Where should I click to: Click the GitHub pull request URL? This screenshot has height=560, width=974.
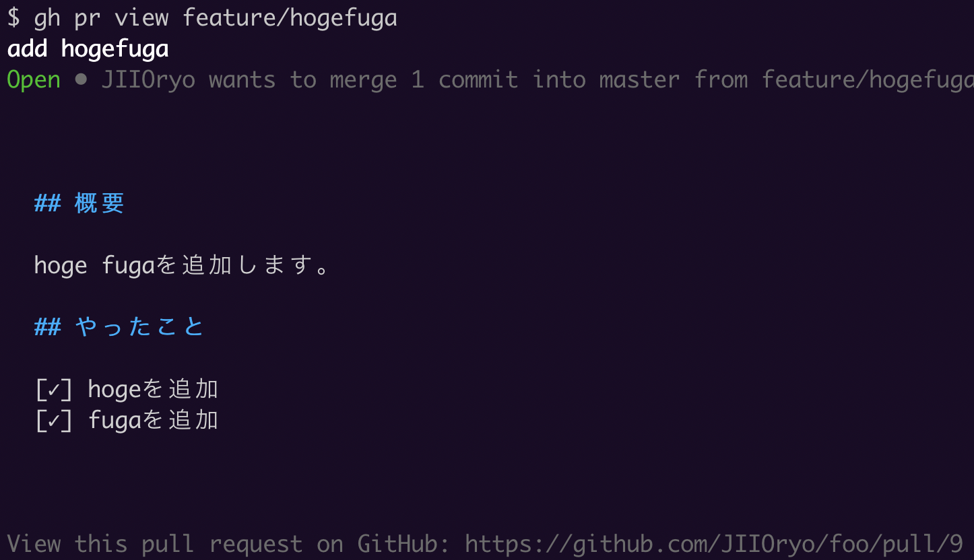coord(714,543)
